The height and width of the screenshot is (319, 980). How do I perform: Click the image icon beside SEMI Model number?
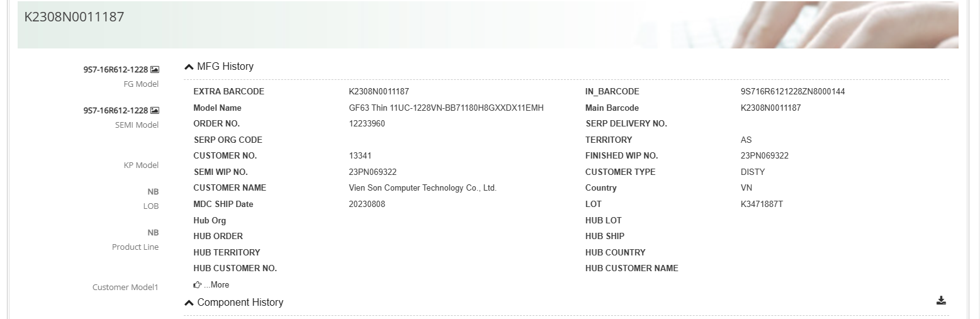[x=155, y=111]
